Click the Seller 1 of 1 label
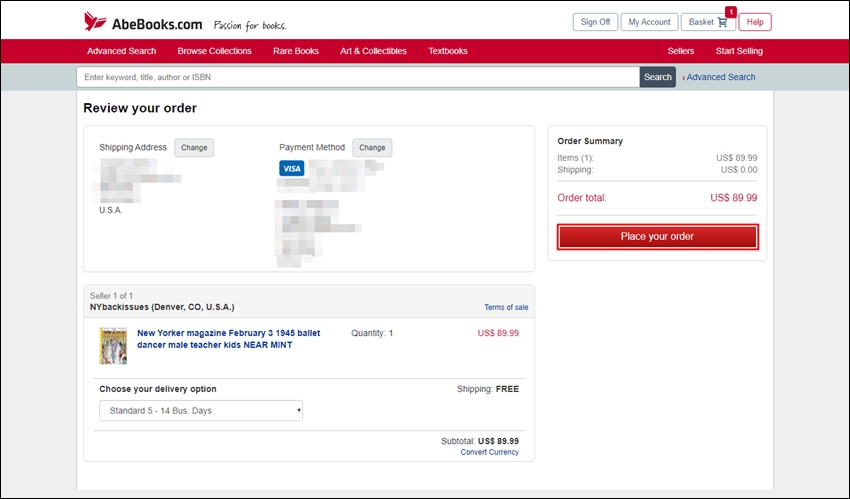 (111, 296)
